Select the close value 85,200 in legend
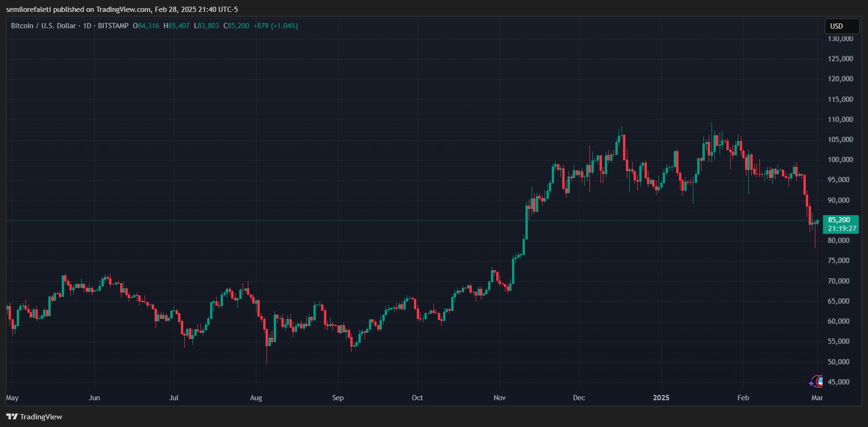Viewport: 868px width, 427px height. pos(238,26)
